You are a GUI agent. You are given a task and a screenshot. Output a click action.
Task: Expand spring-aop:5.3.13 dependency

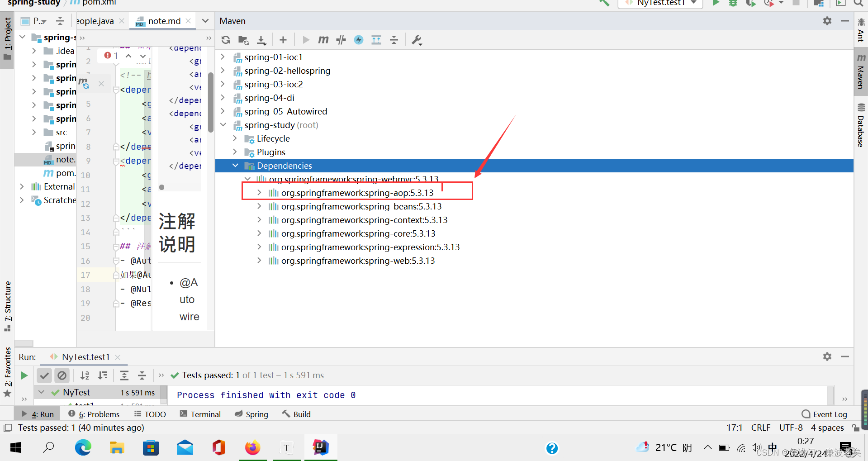pyautogui.click(x=259, y=193)
